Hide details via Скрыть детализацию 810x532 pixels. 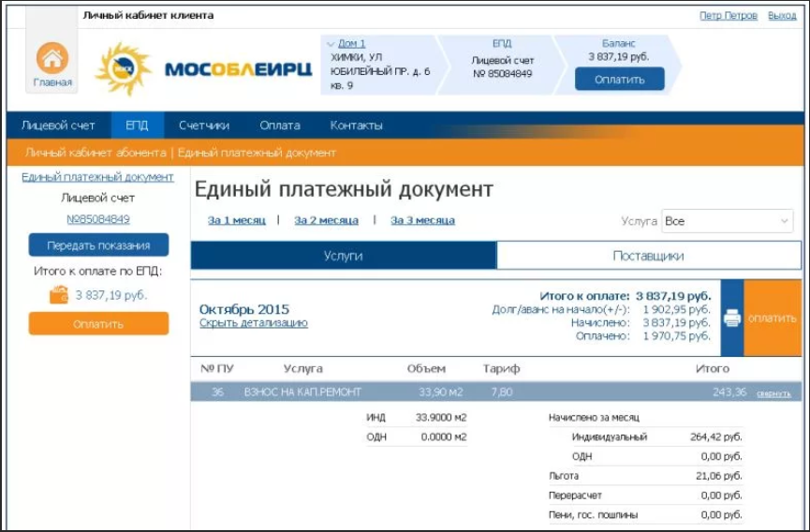[x=253, y=323]
